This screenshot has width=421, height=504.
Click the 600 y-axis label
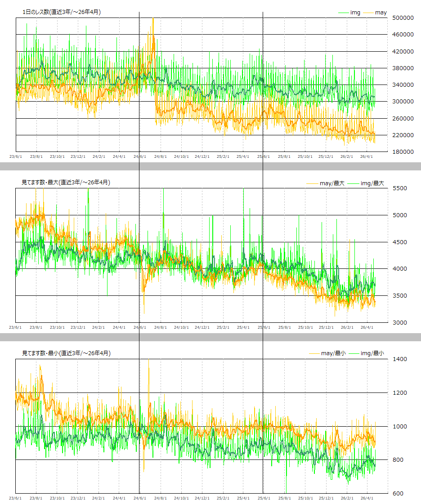coord(398,494)
